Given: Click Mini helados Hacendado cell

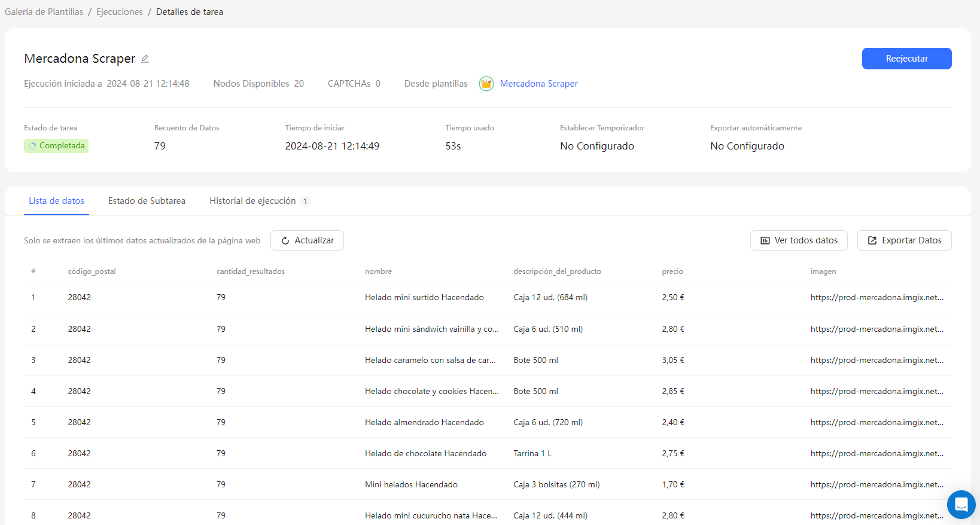Looking at the screenshot, I should pos(411,484).
